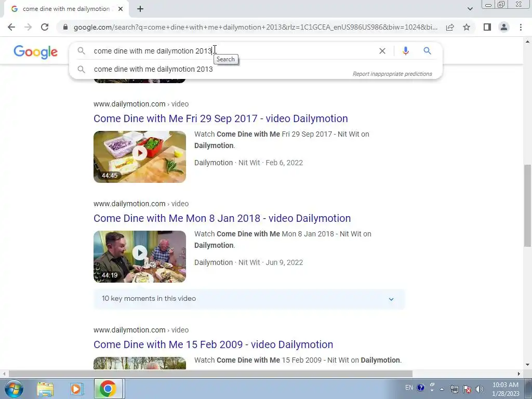532x399 pixels.
Task: Click the padlock site info icon
Action: [65, 27]
